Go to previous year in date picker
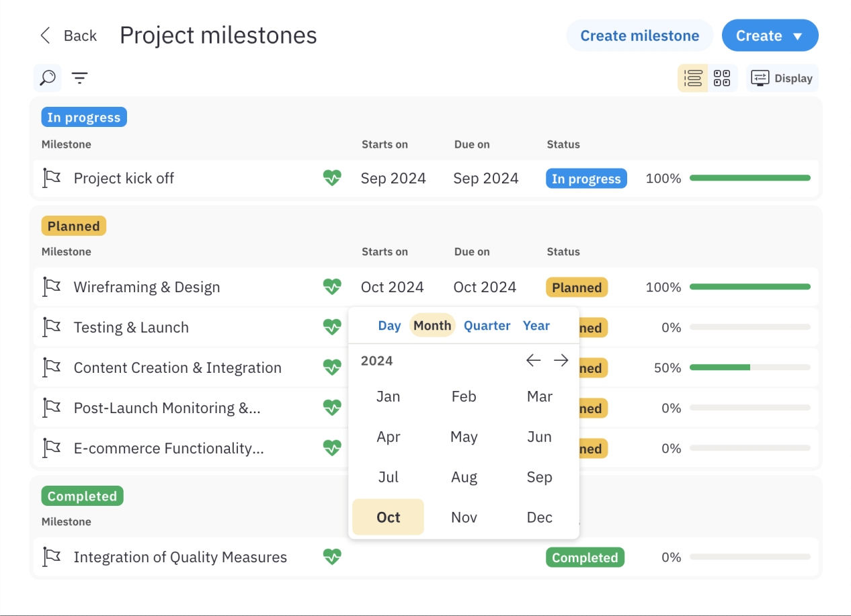 tap(533, 361)
